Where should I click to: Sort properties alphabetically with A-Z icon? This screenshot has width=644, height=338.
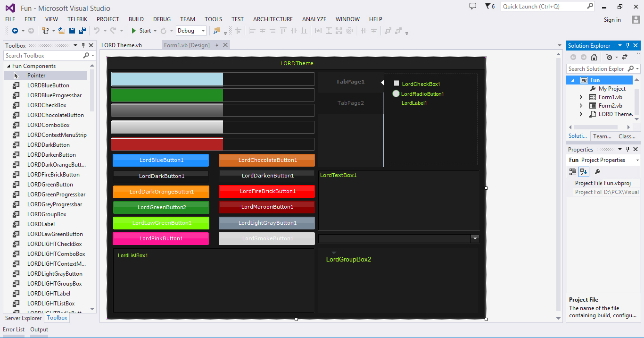pyautogui.click(x=584, y=172)
